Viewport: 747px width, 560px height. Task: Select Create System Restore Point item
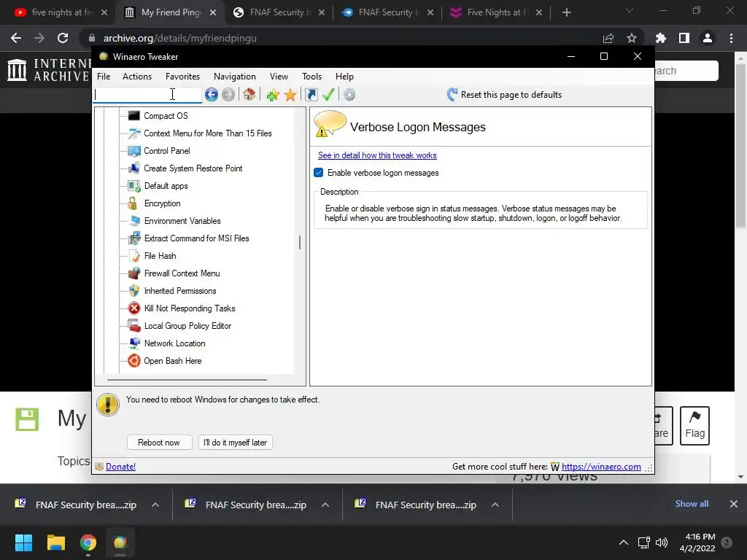click(x=193, y=168)
